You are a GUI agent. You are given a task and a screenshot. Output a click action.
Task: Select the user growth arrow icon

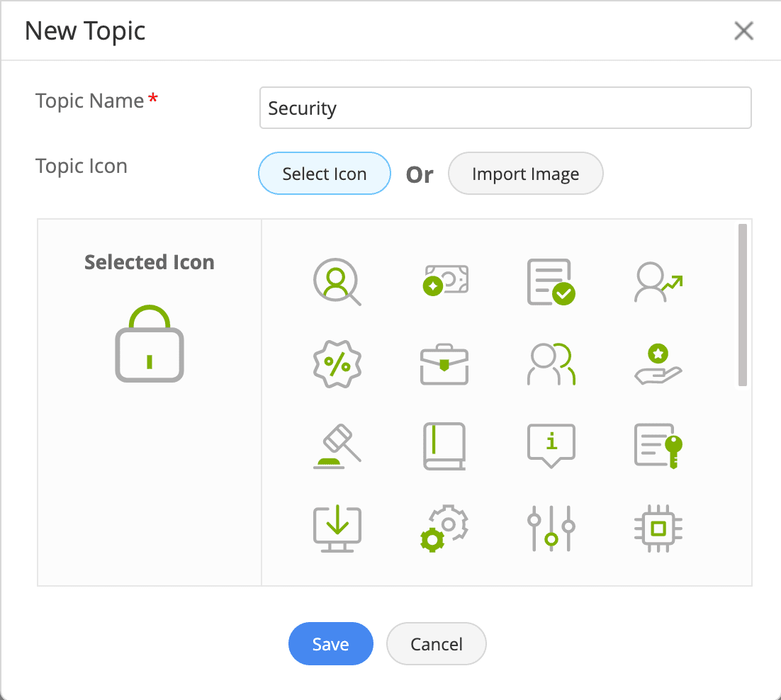pyautogui.click(x=658, y=282)
